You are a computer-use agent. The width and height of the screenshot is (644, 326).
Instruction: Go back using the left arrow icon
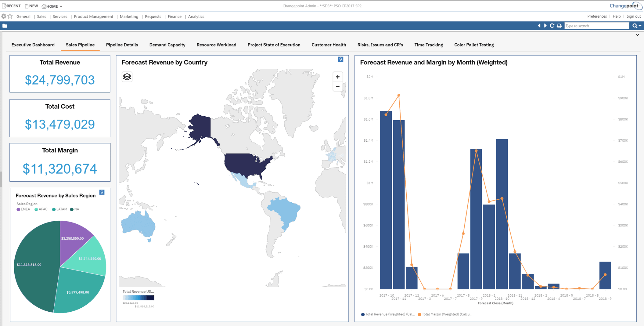click(539, 26)
